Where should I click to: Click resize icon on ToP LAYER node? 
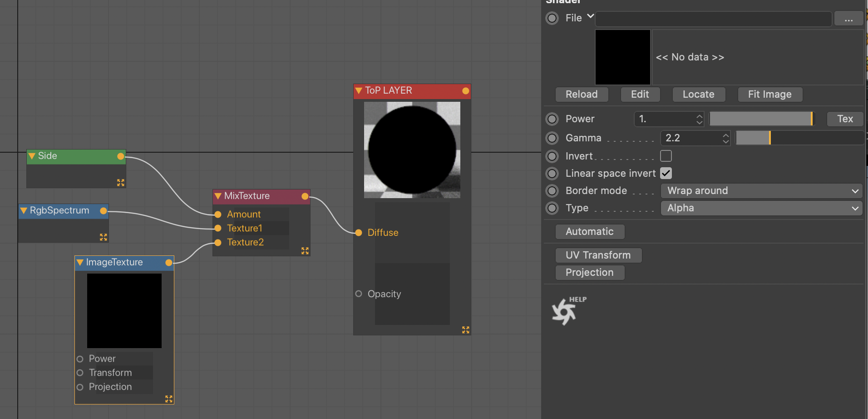pos(466,330)
